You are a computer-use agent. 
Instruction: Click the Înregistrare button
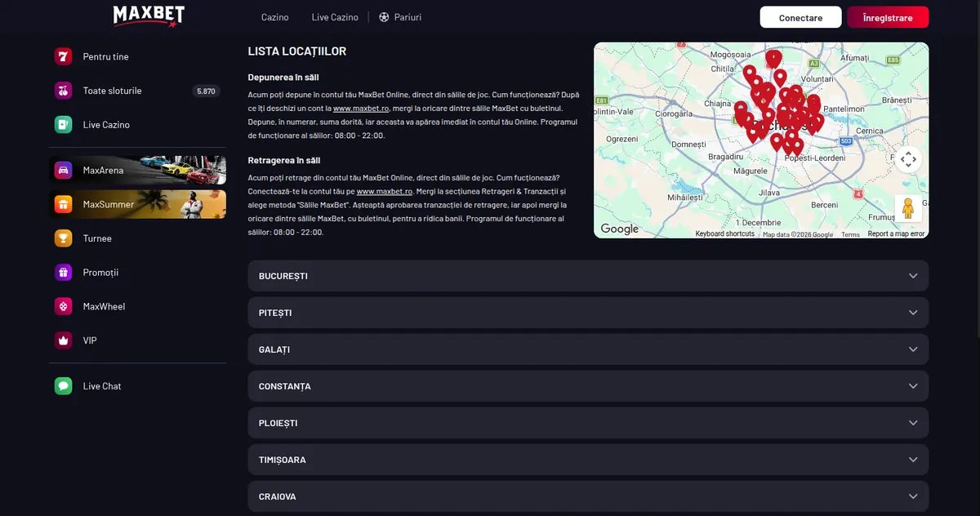click(888, 17)
